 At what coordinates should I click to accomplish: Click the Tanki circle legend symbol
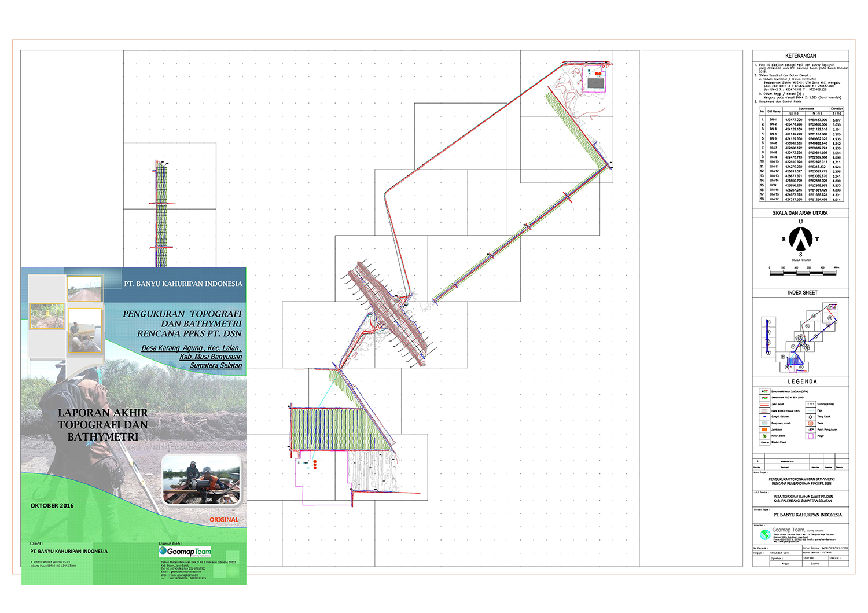click(x=810, y=423)
